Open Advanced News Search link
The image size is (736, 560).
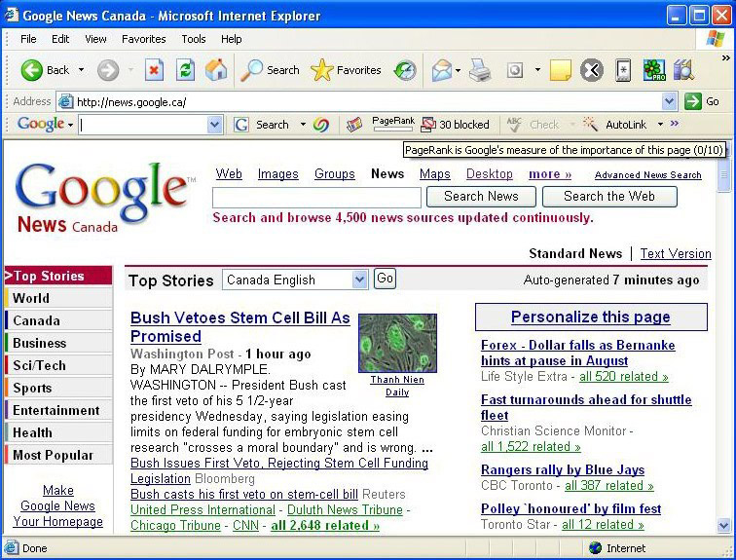pyautogui.click(x=647, y=175)
